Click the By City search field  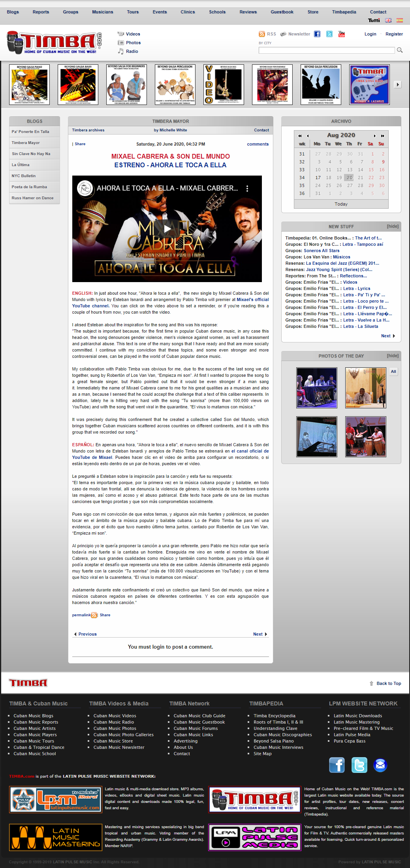327,50
